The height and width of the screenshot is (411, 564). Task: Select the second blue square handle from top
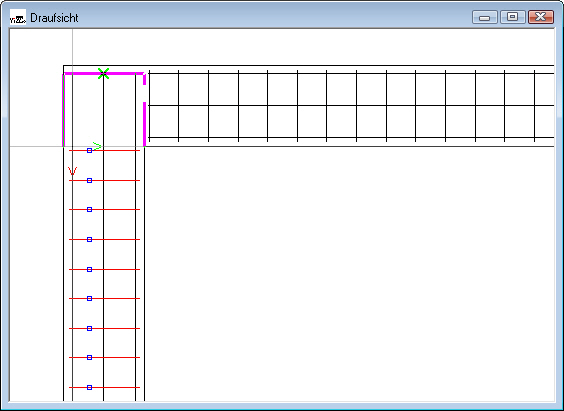coord(90,181)
